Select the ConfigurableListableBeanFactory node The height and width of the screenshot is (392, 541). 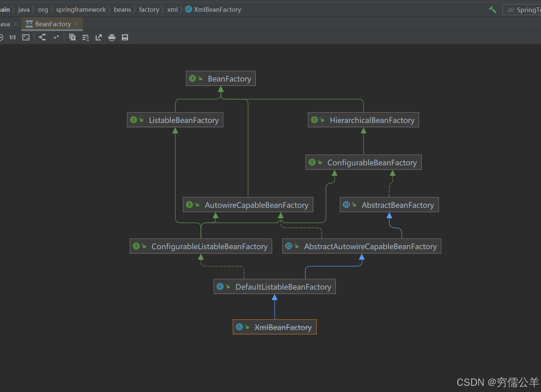(201, 246)
